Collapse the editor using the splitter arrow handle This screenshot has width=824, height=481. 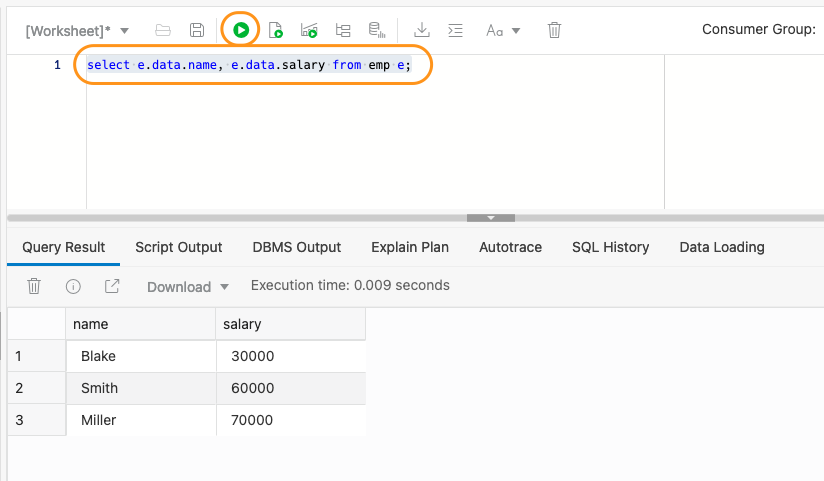pos(490,217)
